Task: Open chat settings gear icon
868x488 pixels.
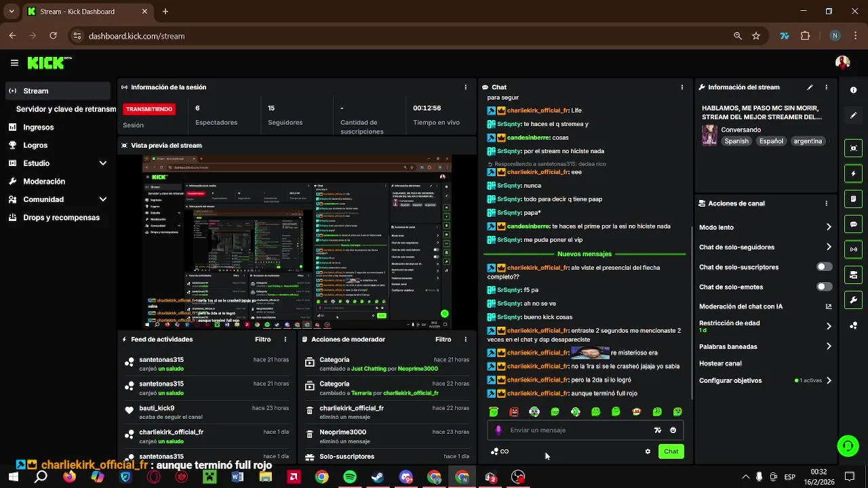Action: coord(648,451)
